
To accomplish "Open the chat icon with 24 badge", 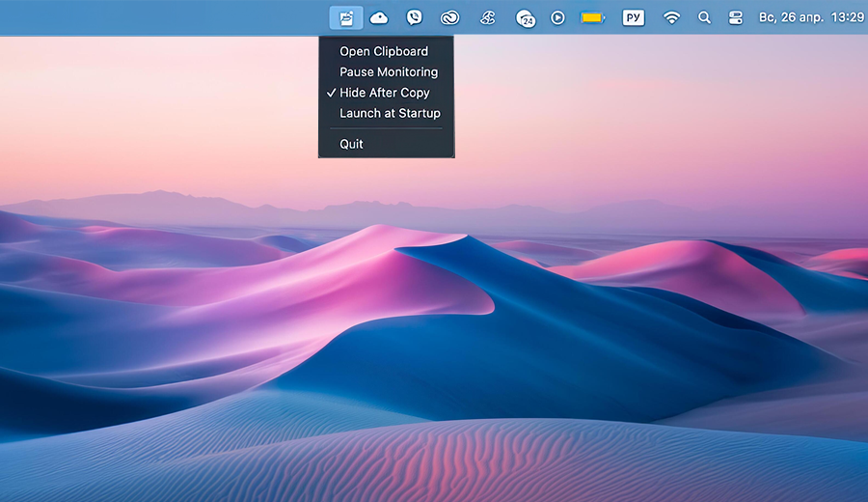I will [x=525, y=18].
